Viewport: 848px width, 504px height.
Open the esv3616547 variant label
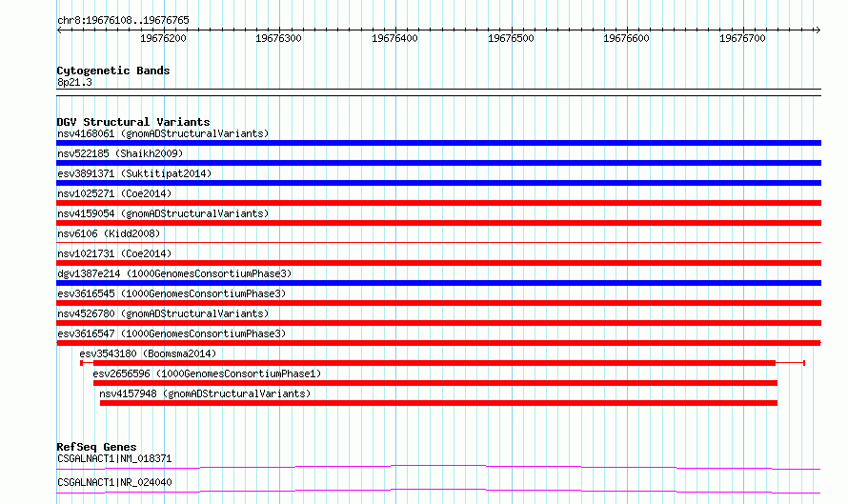[x=172, y=333]
